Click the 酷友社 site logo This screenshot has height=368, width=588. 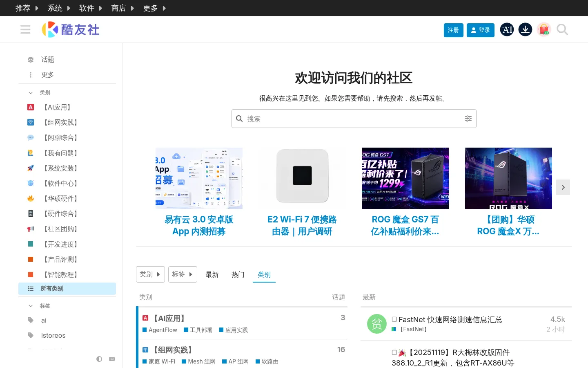(71, 29)
